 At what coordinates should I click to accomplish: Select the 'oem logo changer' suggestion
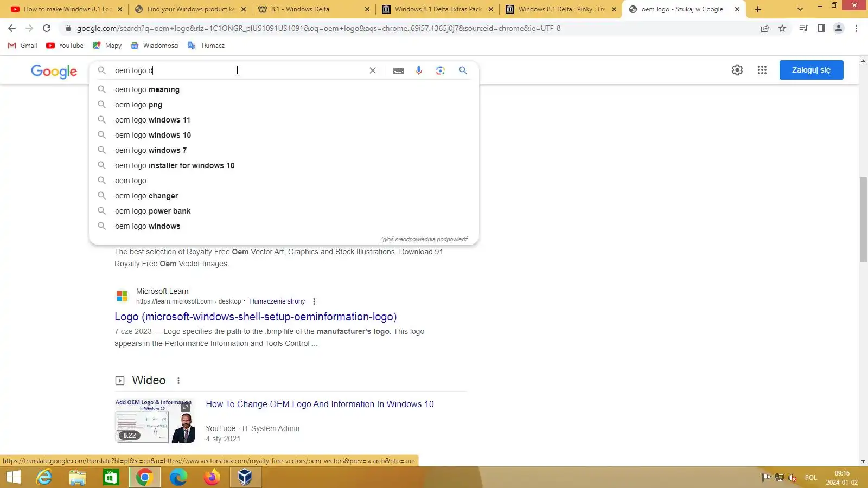point(284,196)
